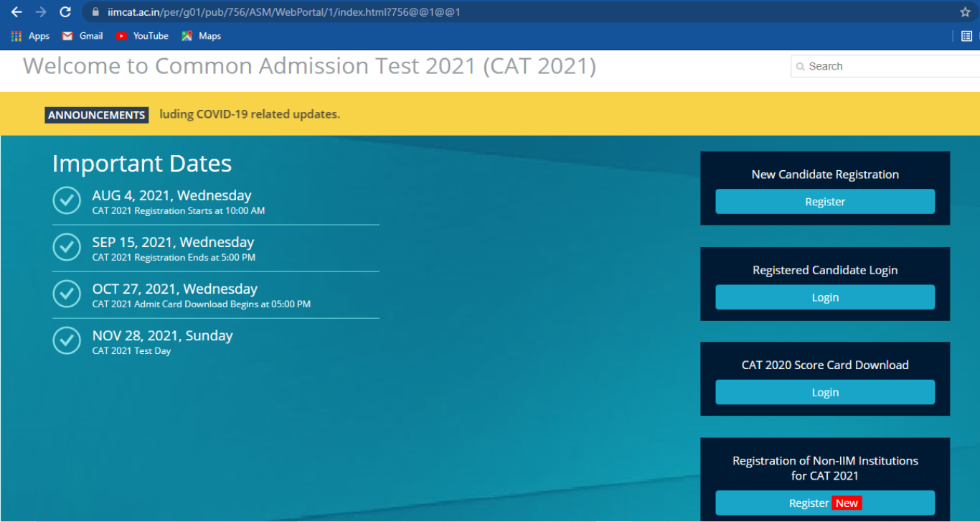Select the NOV 28, 2021, Sunday date text
Screen dimensions: 980x522
163,335
